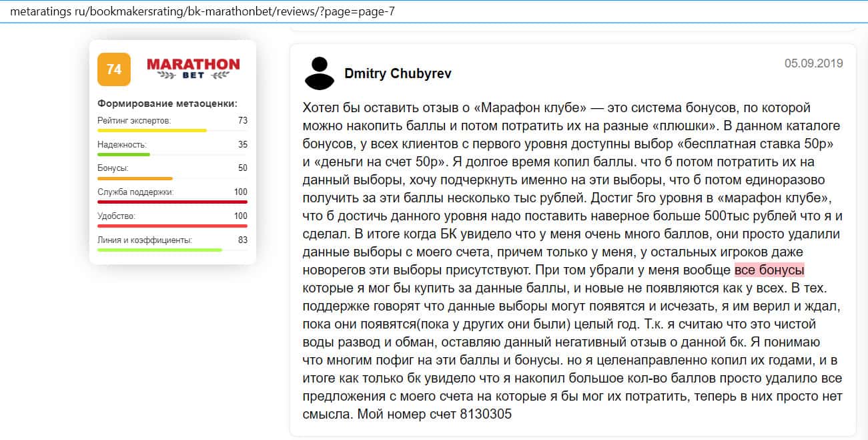This screenshot has height=440, width=868.
Task: Click the highlighted words 'все бонусы'
Action: (769, 270)
